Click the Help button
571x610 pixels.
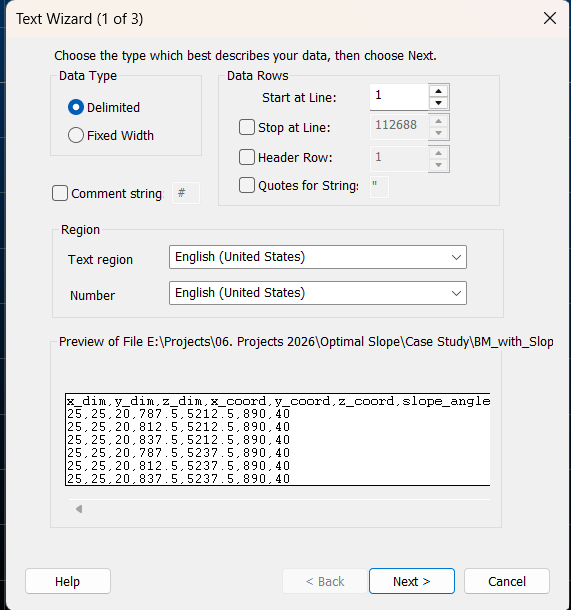(x=68, y=581)
